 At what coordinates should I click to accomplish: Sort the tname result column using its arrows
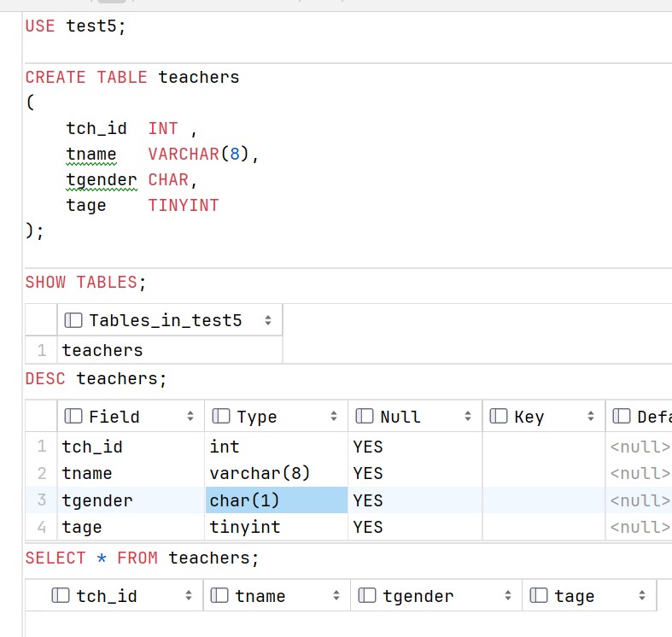(336, 595)
